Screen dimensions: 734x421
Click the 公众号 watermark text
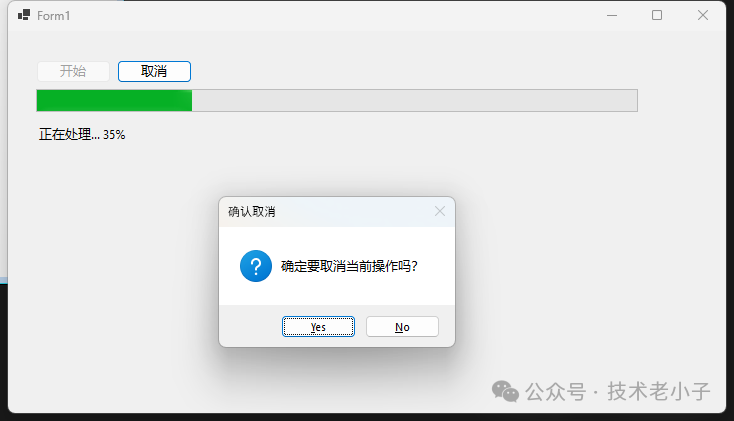point(555,391)
